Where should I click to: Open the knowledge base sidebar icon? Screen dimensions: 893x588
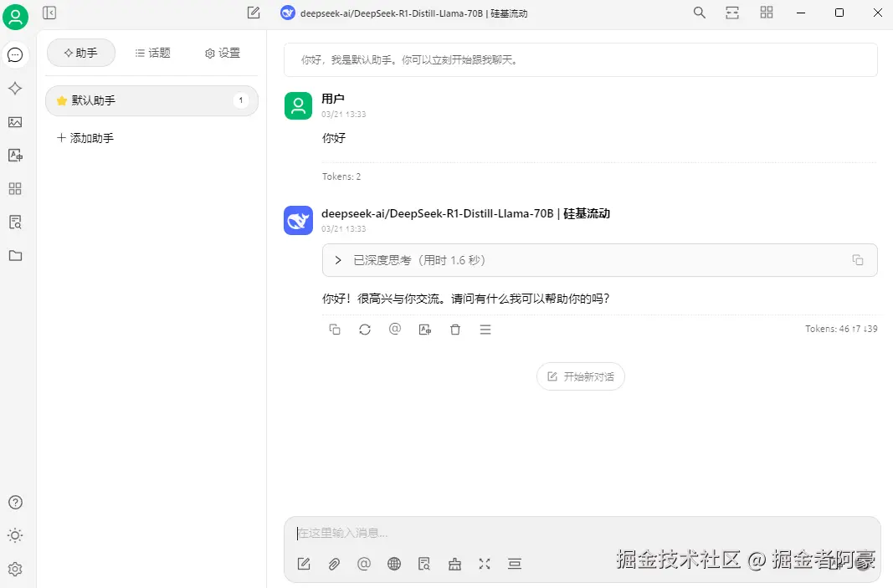(15, 222)
